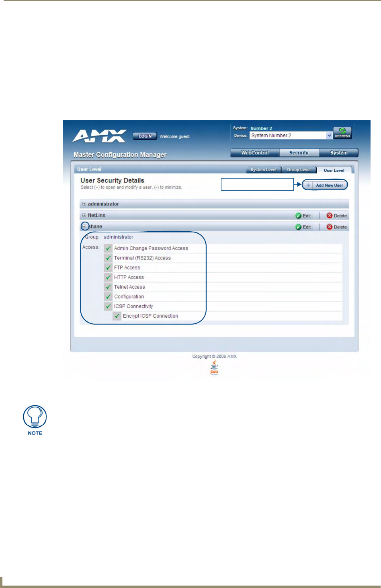The width and height of the screenshot is (381, 588).
Task: Collapse the shane user row
Action: click(84, 226)
